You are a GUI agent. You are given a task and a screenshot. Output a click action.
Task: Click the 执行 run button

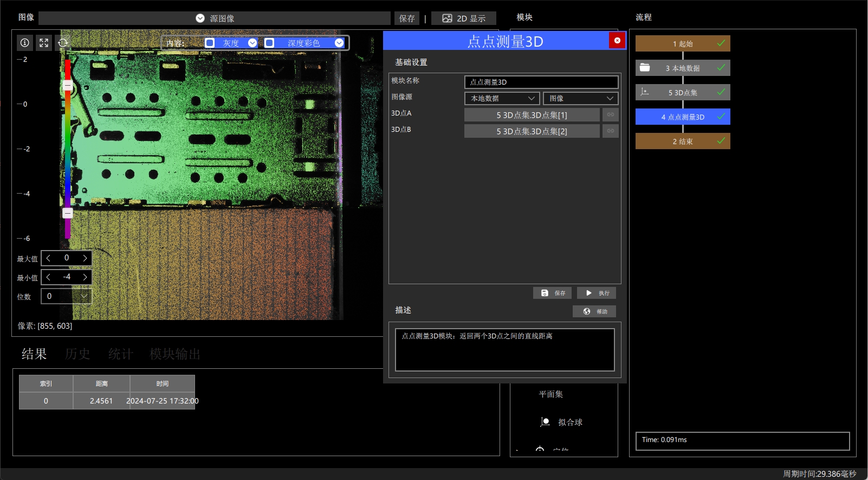tap(597, 293)
